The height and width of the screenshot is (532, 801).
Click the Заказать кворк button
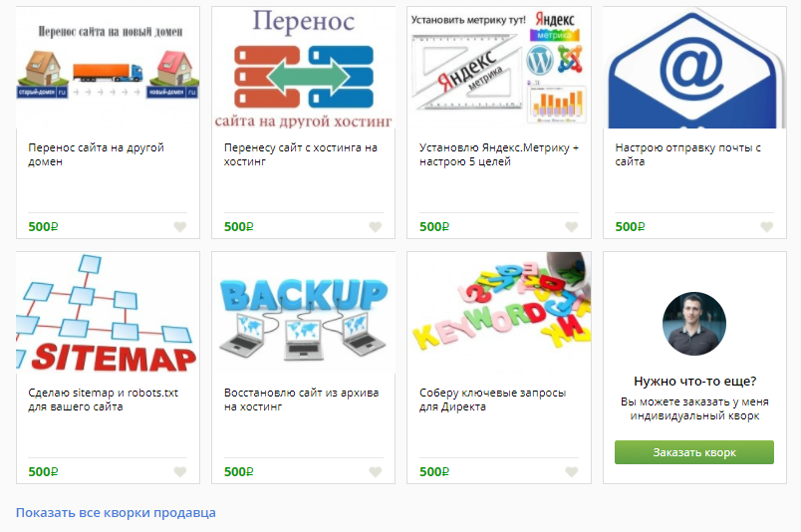pyautogui.click(x=694, y=452)
